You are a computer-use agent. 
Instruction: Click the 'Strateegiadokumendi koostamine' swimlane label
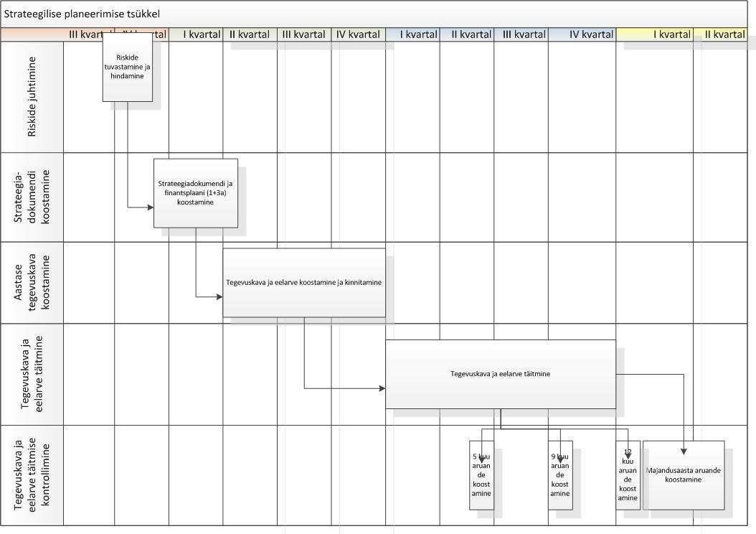click(32, 197)
